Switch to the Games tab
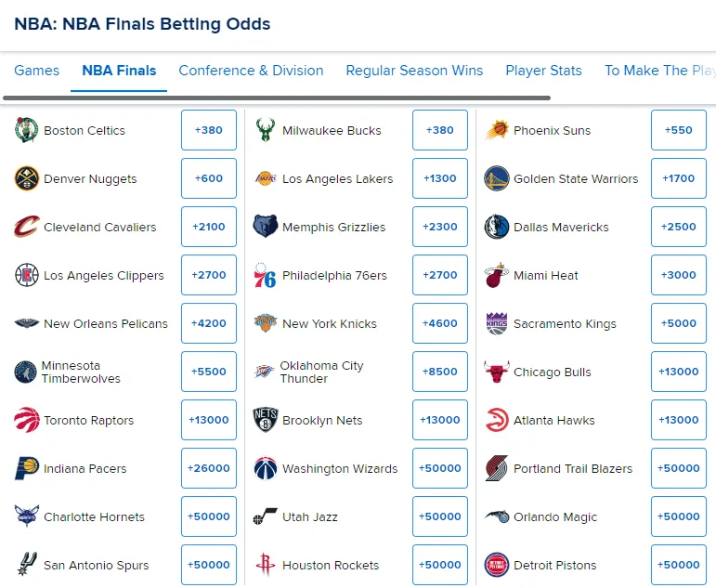The image size is (716, 588). 36,71
